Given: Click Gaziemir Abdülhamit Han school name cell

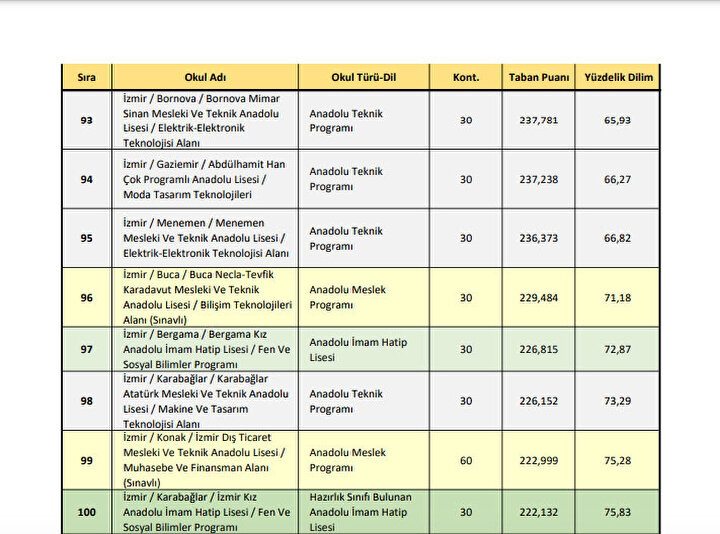Looking at the screenshot, I should click(x=205, y=180).
